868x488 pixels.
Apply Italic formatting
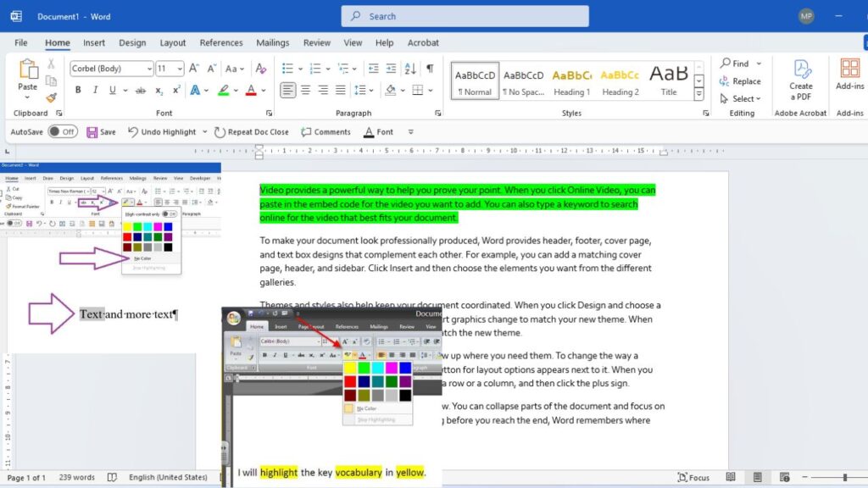point(95,90)
